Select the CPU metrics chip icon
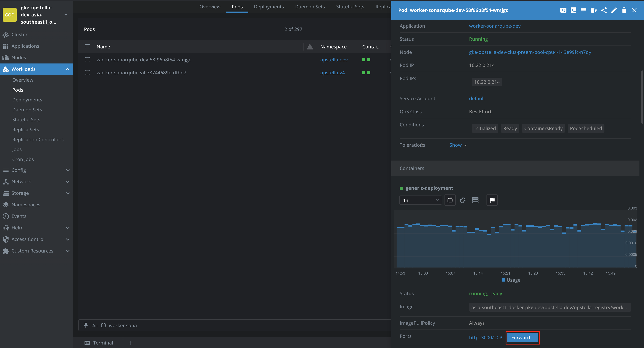Image resolution: width=644 pixels, height=348 pixels. (x=450, y=200)
